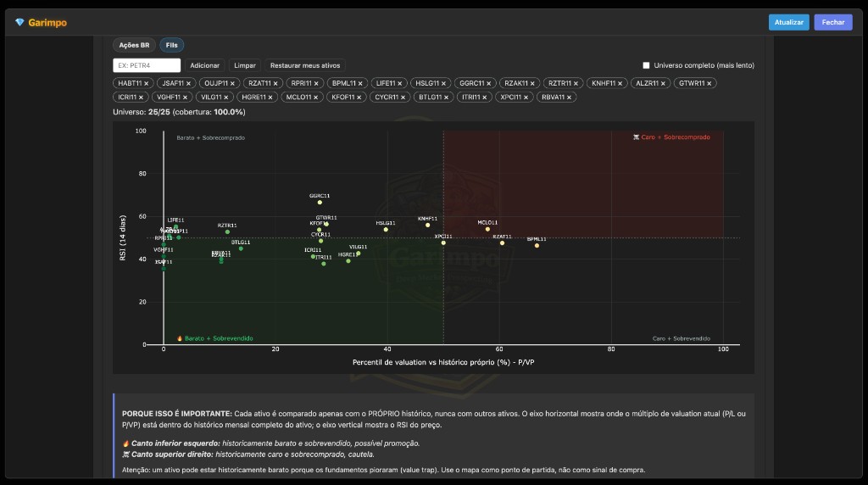Remove the CYCR11 chip via its x
The width and height of the screenshot is (868, 485).
[x=403, y=98]
